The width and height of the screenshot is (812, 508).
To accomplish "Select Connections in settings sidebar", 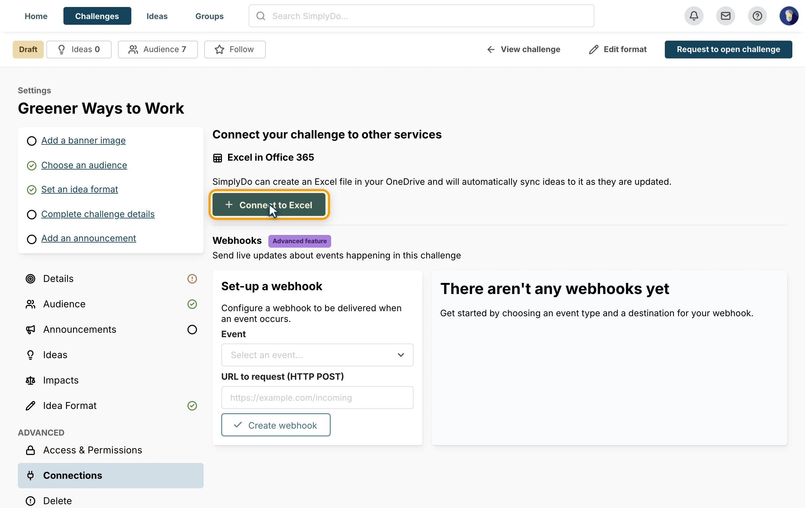I will coord(110,475).
